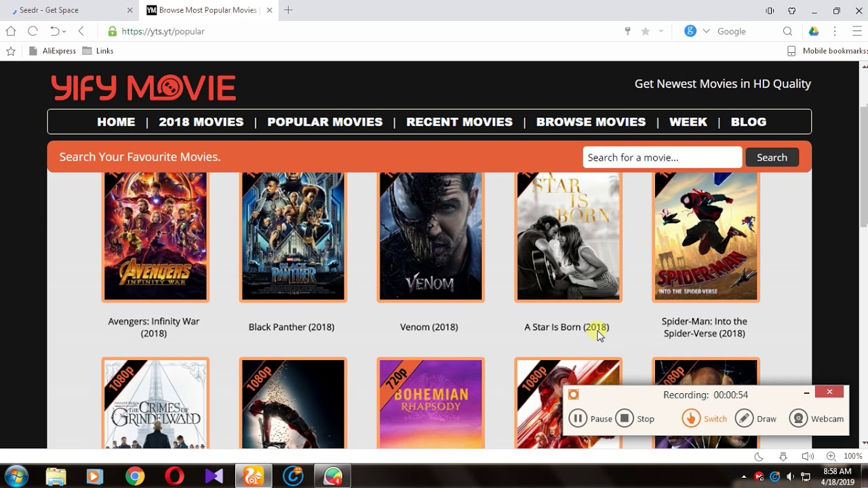Reload the yts.yt page
The width and height of the screenshot is (868, 488).
pos(32,31)
